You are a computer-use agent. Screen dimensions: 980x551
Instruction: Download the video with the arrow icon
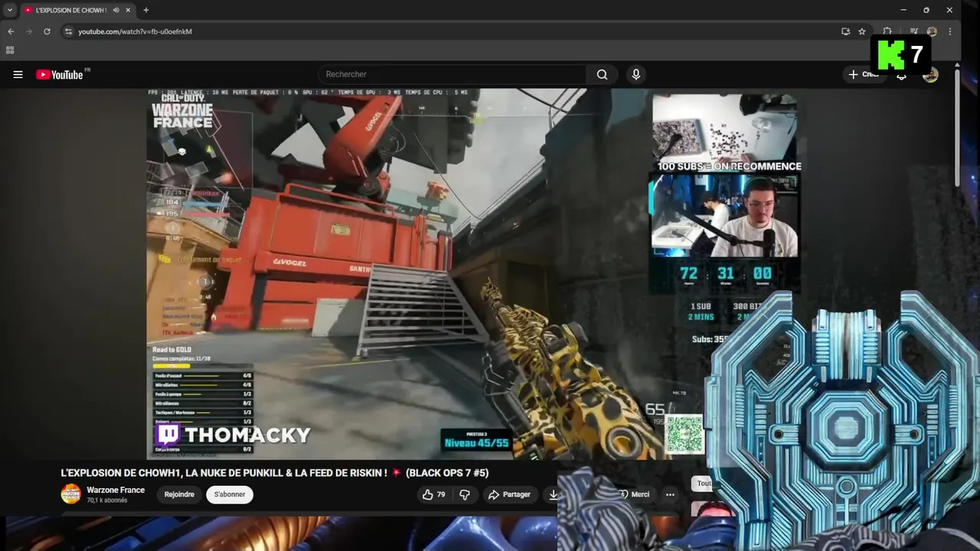pyautogui.click(x=553, y=494)
